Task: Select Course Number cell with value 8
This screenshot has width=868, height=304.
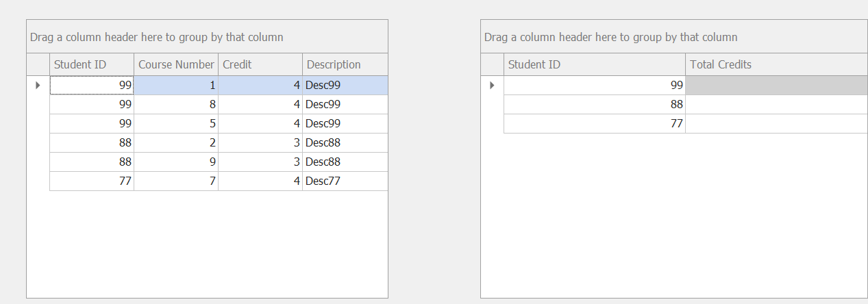Action: (176, 105)
